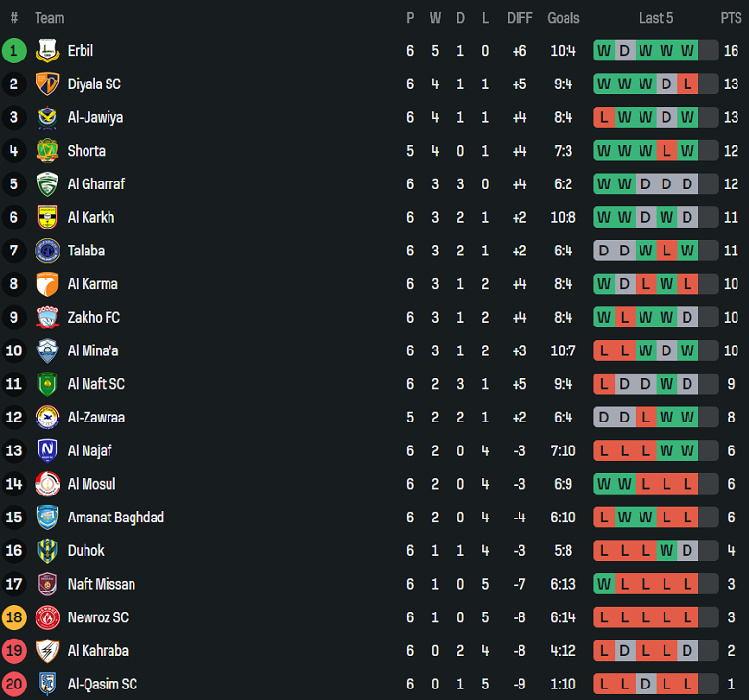
Task: Click Erbil's green position 1 badge
Action: pos(14,51)
